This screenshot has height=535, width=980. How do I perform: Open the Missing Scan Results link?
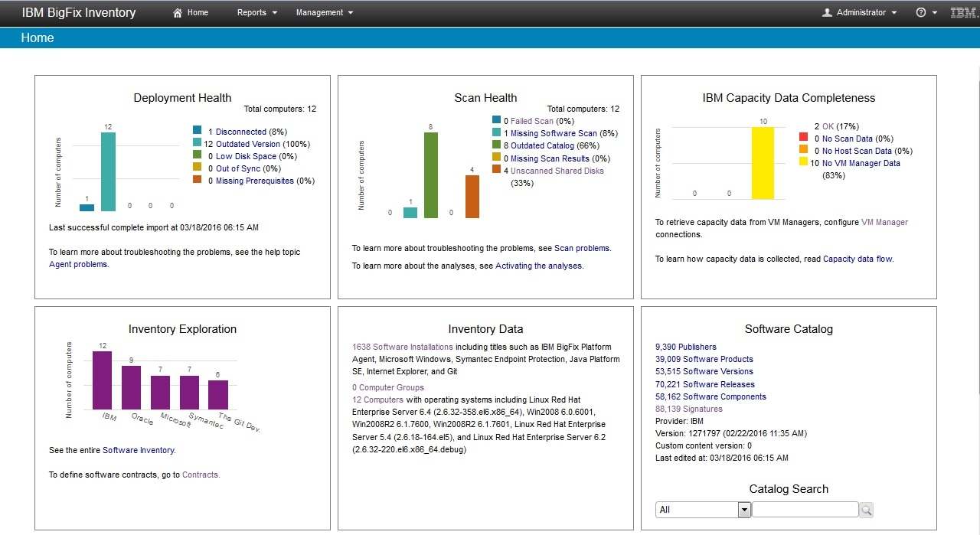click(550, 158)
